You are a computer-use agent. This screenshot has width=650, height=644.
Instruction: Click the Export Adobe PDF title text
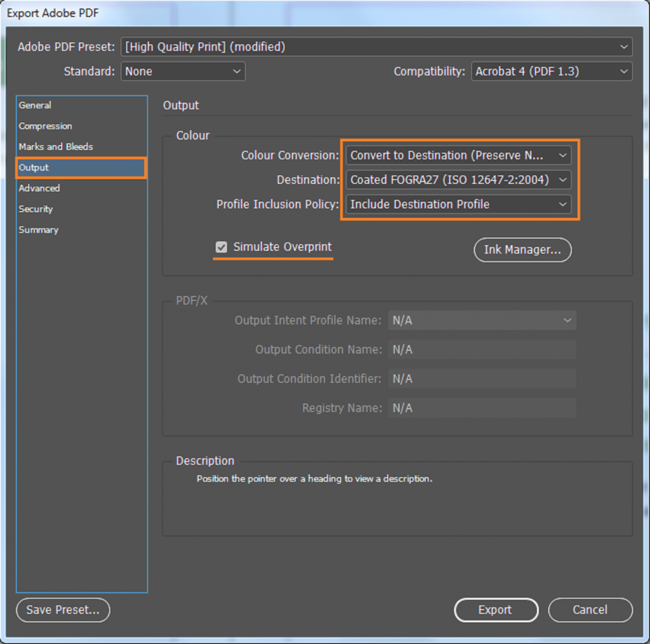click(53, 13)
